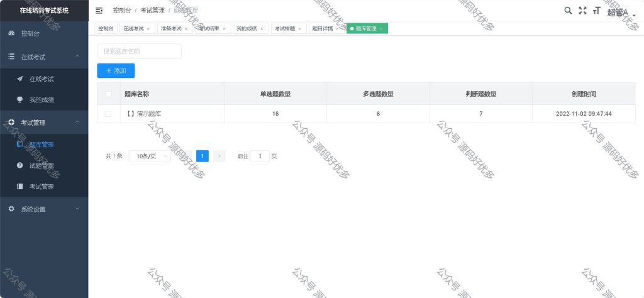Viewport: 644px width, 298px height.
Task: Click the 创建时间 column header
Action: click(584, 94)
